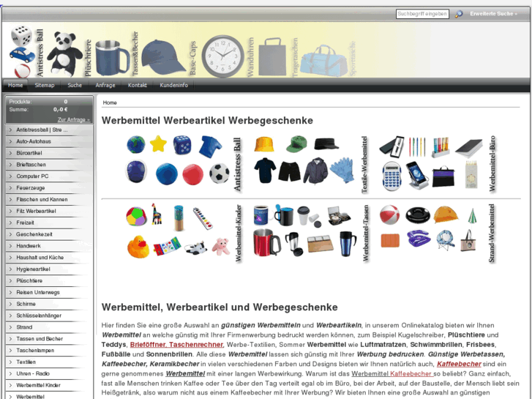Click the red-white beach ball icon
Image resolution: width=532 pixels, height=399 pixels.
[x=389, y=215]
